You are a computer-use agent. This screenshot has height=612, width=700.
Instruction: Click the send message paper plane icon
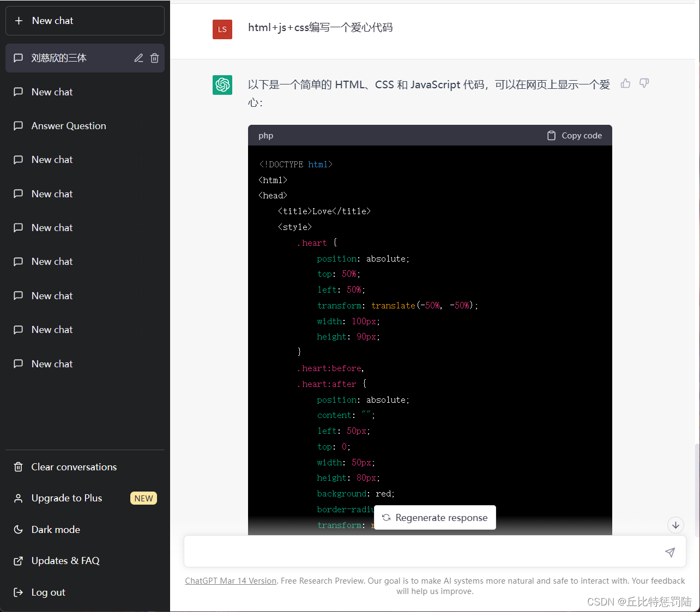(670, 552)
